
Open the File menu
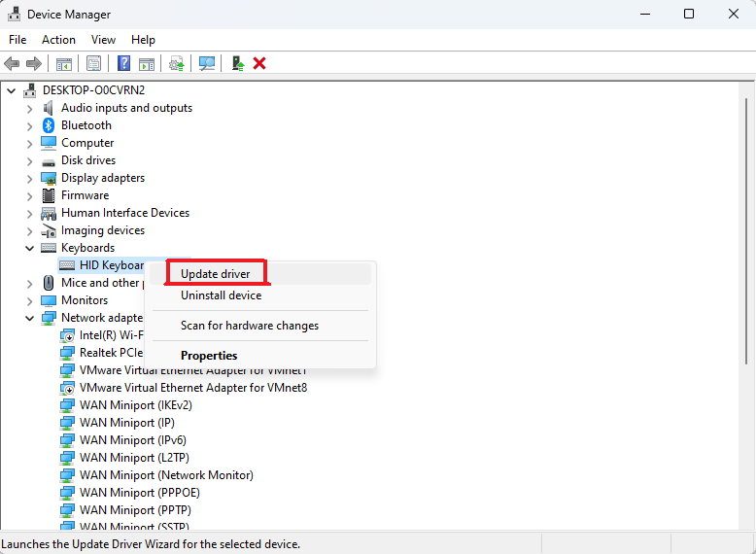17,40
